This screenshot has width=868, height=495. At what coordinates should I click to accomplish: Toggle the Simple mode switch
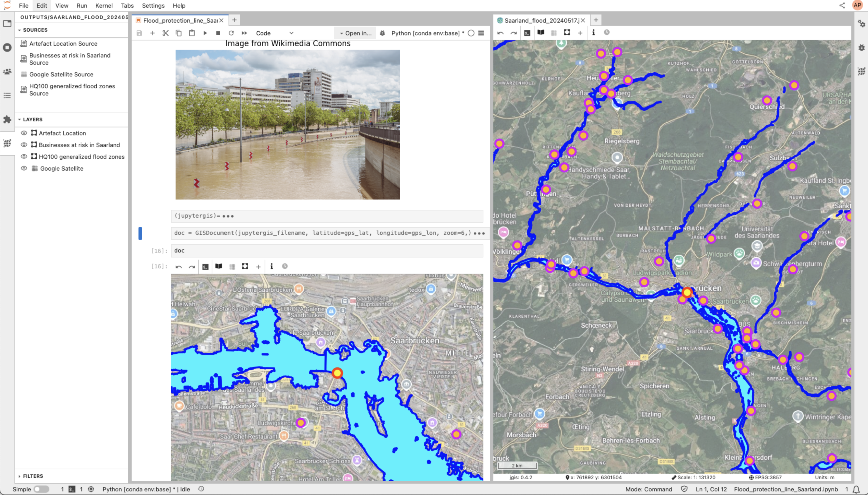(x=41, y=489)
